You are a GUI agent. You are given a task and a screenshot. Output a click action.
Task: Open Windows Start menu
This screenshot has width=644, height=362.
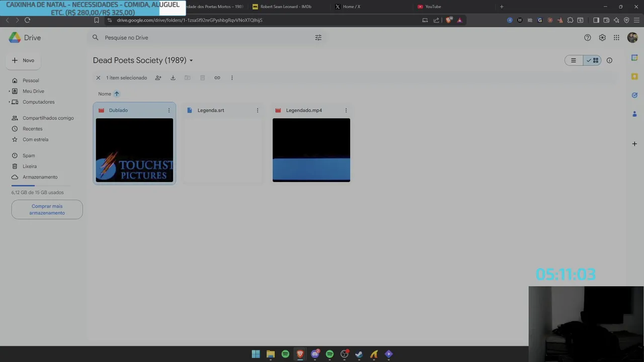(256, 354)
